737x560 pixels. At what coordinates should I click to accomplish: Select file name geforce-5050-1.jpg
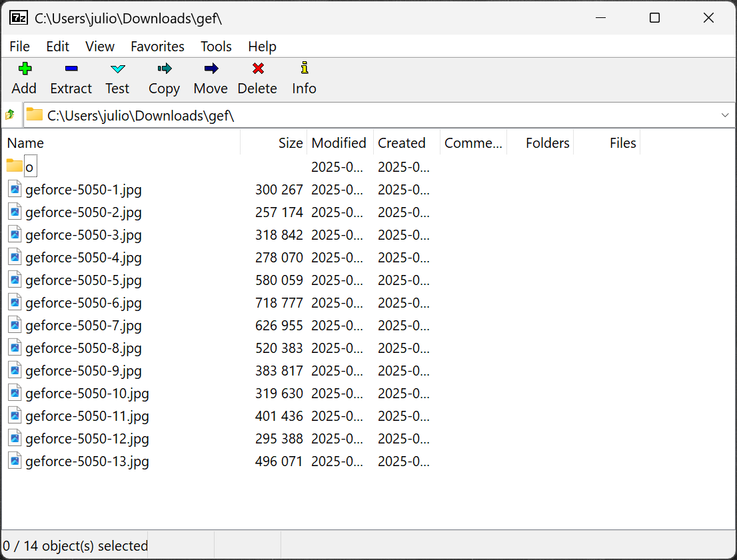coord(84,190)
